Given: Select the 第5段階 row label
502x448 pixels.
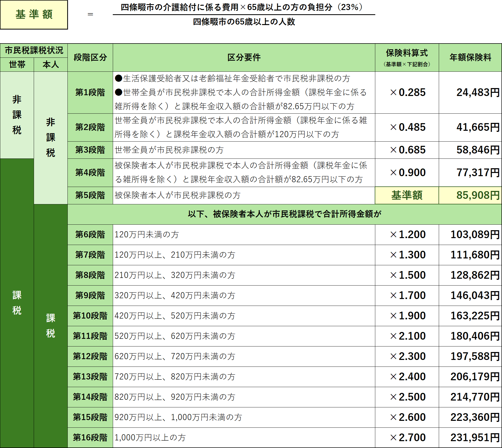Looking at the screenshot, I should [x=90, y=195].
